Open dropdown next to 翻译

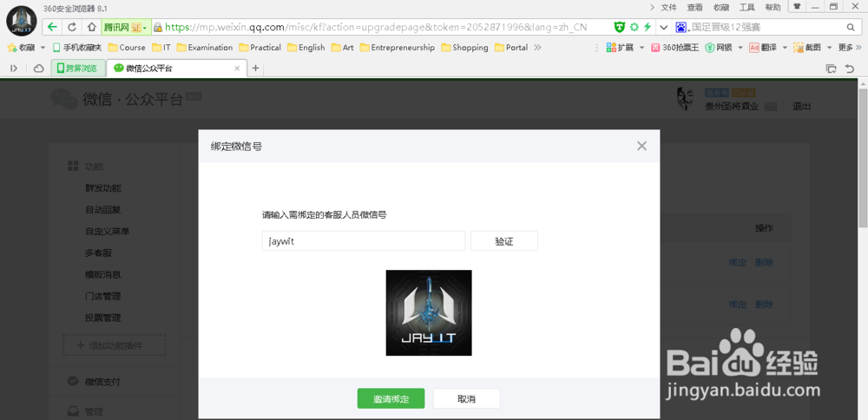click(x=785, y=48)
